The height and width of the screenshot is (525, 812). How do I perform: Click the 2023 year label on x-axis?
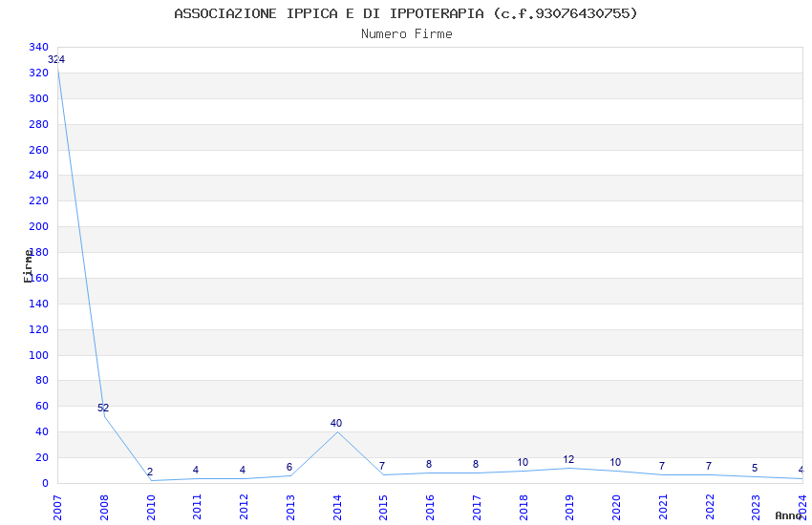pos(756,507)
